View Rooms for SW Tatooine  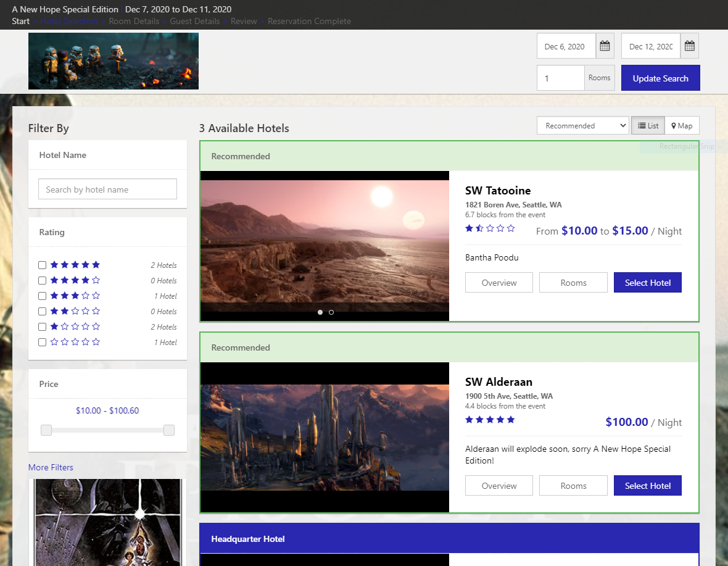point(573,282)
